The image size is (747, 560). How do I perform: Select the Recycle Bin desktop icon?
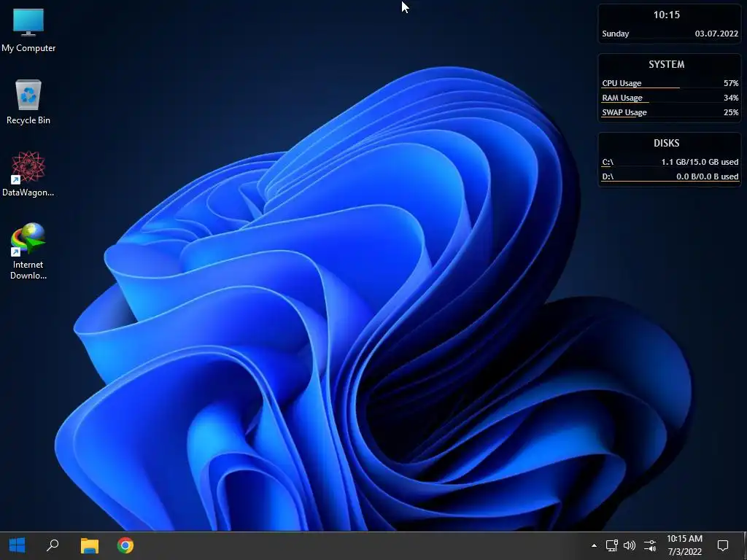28,102
